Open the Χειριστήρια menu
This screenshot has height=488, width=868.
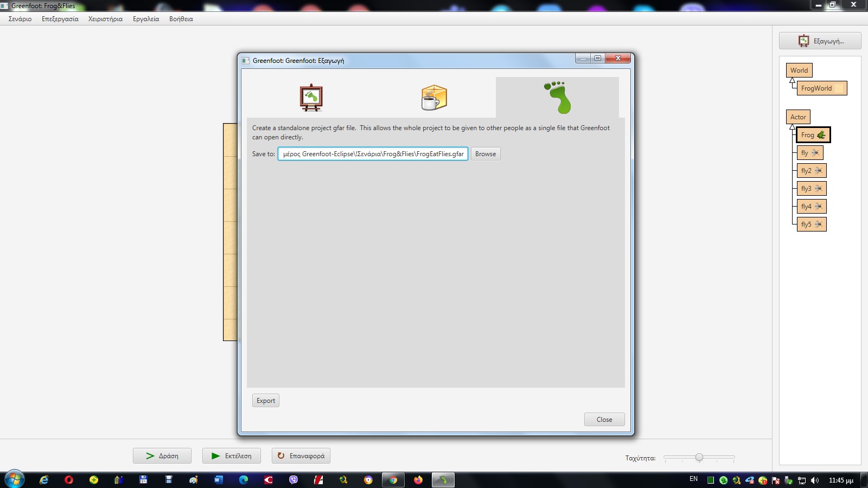tap(105, 19)
